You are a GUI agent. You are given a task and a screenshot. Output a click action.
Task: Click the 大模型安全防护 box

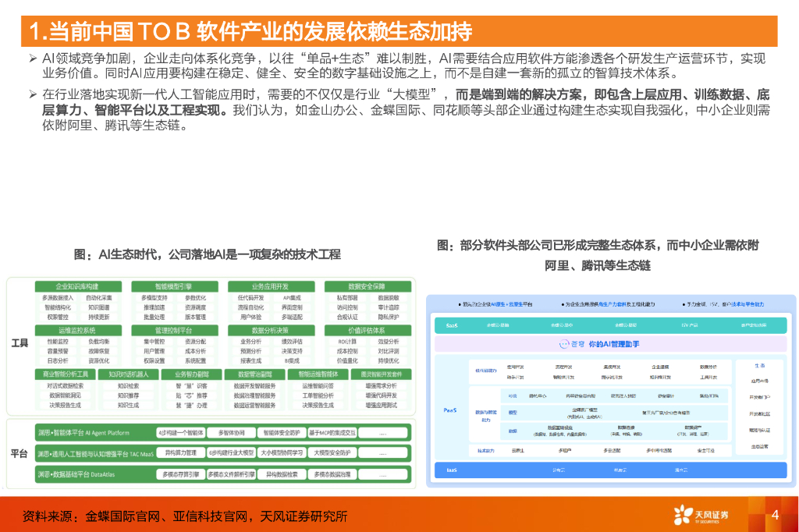[x=332, y=453]
